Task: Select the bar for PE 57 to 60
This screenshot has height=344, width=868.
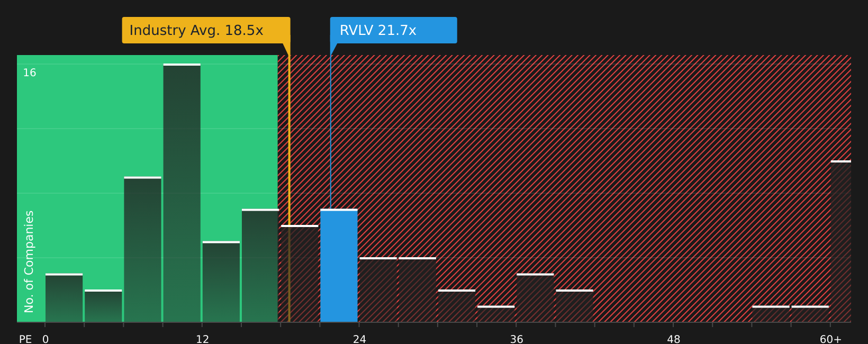Action: click(810, 314)
